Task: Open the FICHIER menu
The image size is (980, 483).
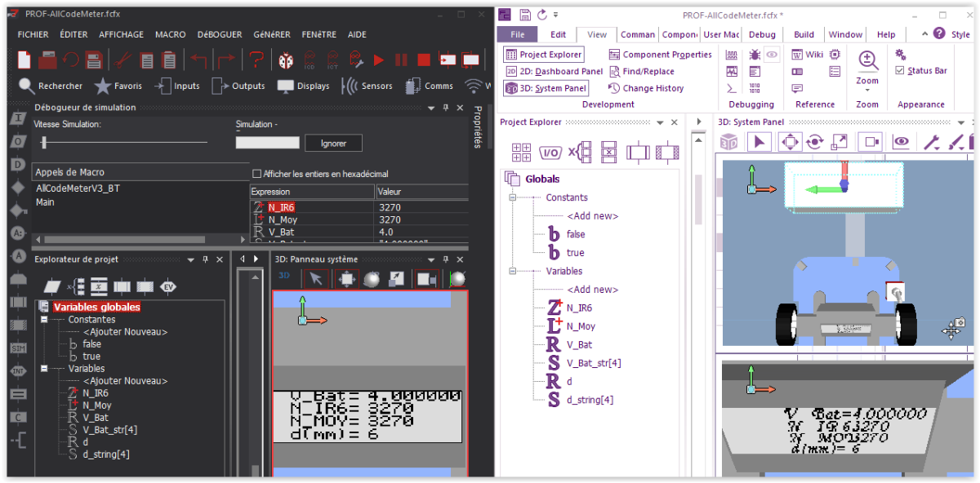Action: coord(33,34)
